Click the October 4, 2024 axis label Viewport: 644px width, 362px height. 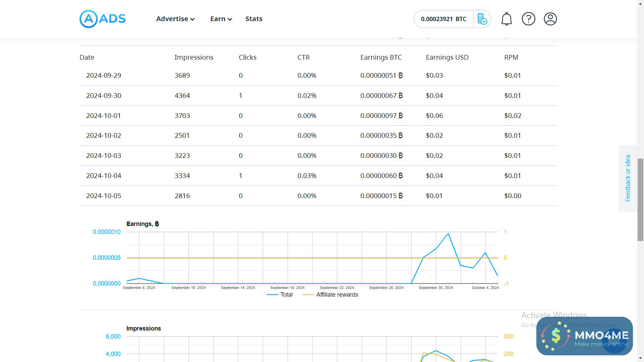click(485, 288)
